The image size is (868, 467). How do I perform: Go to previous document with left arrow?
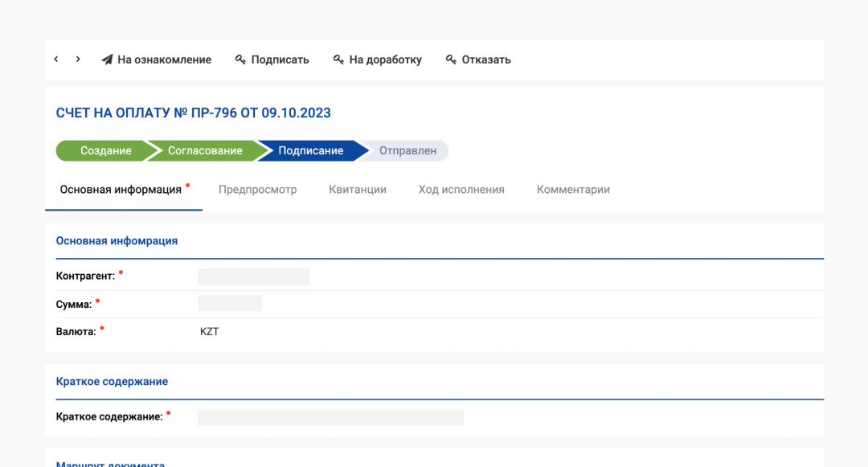[x=56, y=59]
